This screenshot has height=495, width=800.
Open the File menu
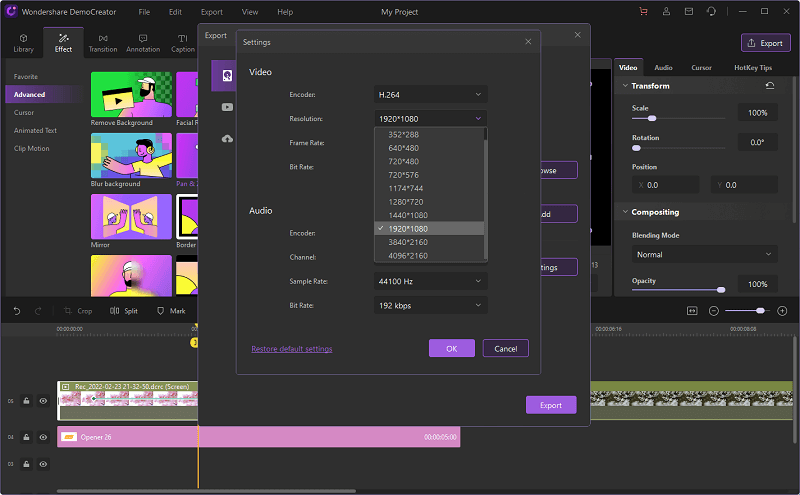click(144, 12)
